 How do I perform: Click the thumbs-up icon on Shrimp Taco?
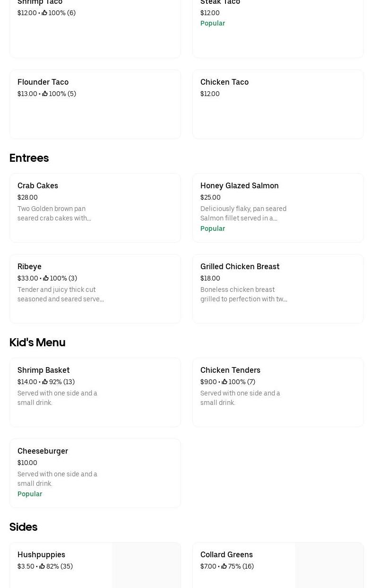pos(44,13)
